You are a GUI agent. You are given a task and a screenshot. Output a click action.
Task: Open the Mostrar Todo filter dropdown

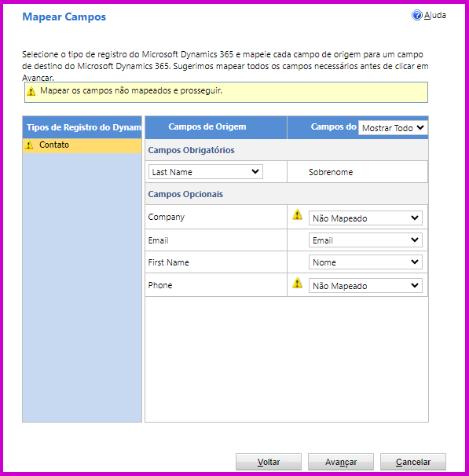(393, 128)
